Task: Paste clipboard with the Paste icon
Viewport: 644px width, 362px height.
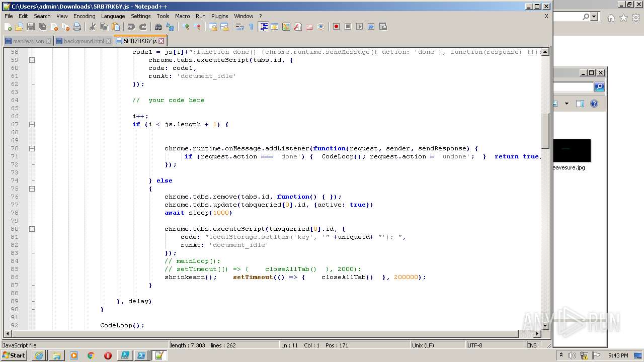Action: [x=116, y=27]
